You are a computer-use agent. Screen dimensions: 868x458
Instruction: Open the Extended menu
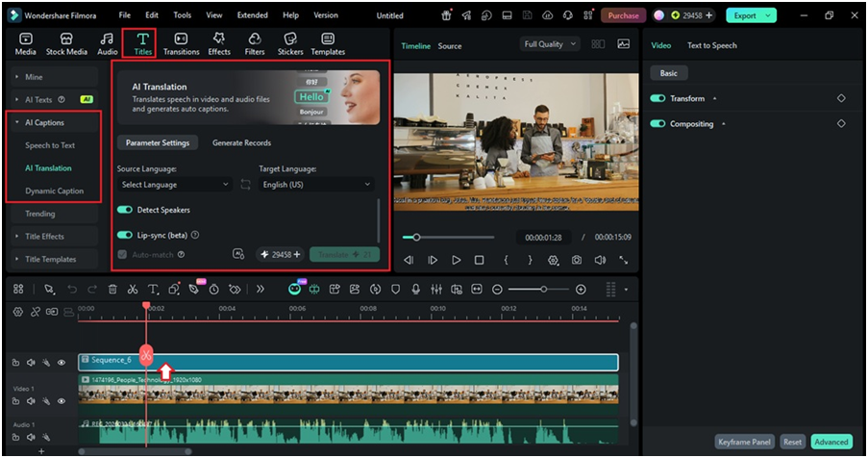click(x=253, y=15)
